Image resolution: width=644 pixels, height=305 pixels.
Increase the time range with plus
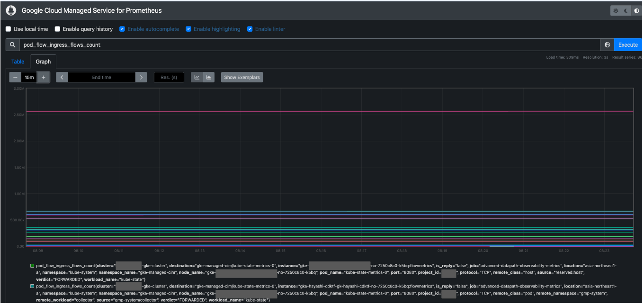point(44,77)
